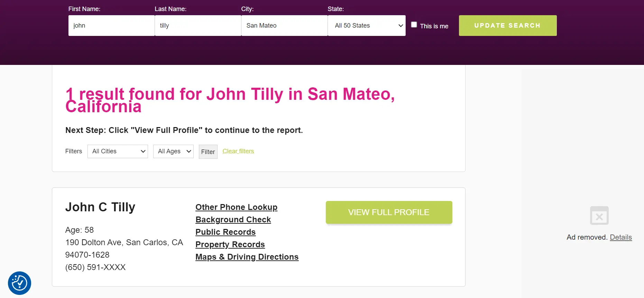644x298 pixels.
Task: Open the Property Records link
Action: (x=230, y=244)
